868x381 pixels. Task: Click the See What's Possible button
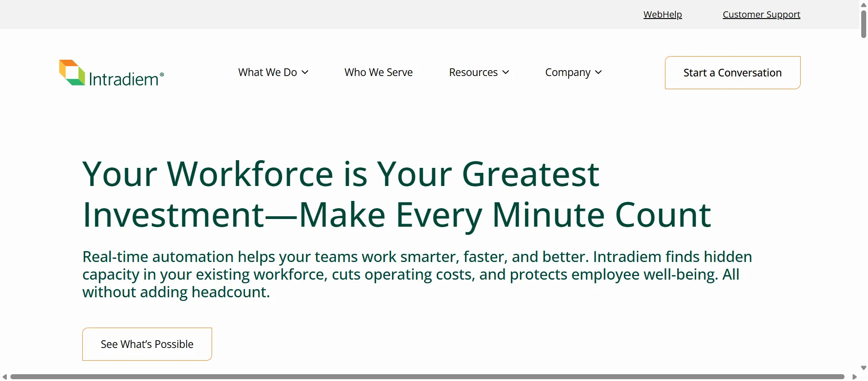tap(147, 344)
